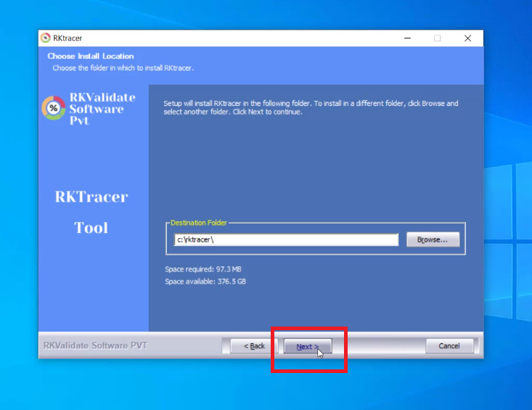The height and width of the screenshot is (410, 532).
Task: Cancel the RKtracer installation
Action: [x=449, y=346]
